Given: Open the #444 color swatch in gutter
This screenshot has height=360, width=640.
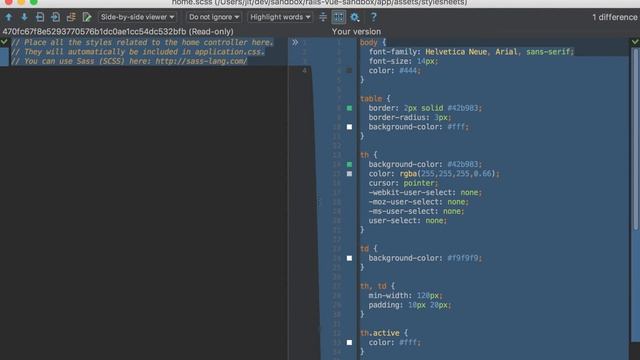Looking at the screenshot, I should point(349,71).
